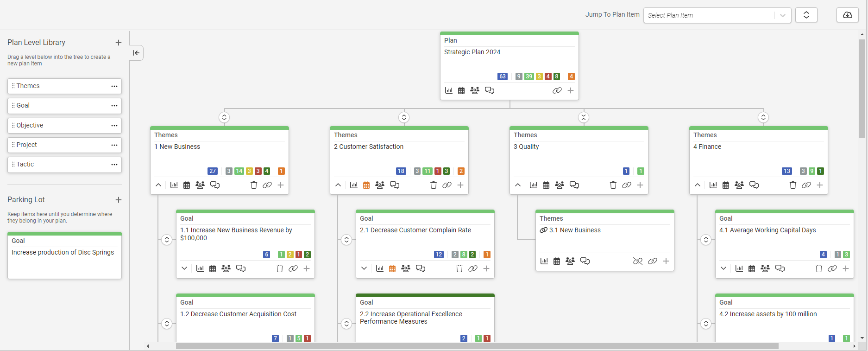Open the Strategic Plan 2024 title
The image size is (868, 351).
(472, 52)
